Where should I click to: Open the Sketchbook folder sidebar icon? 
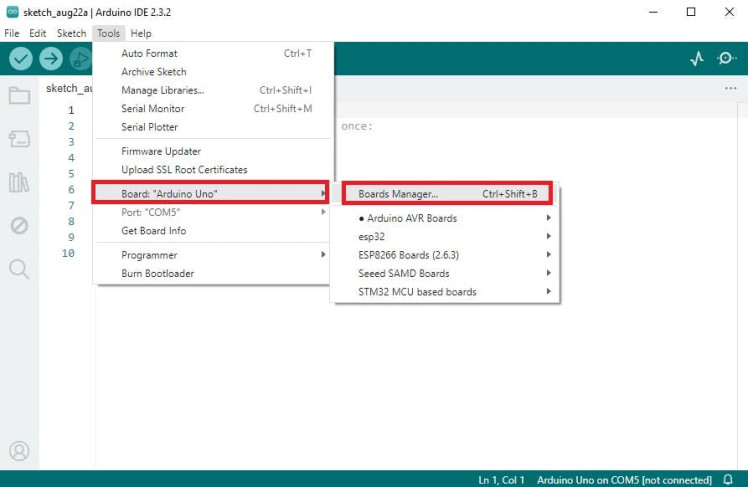[x=20, y=95]
